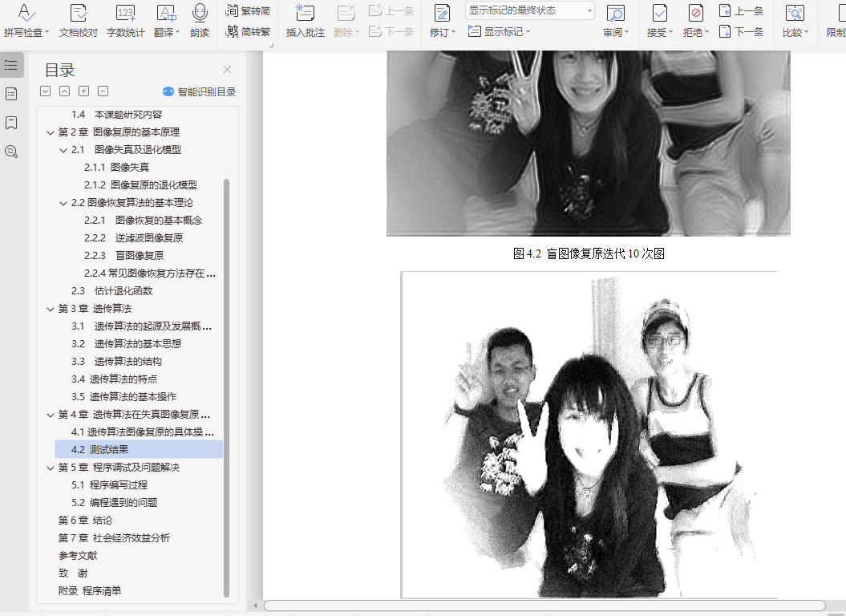Expand the Show Markup (显示标记) dropdown
Viewport: 846px width, 616px height.
tap(505, 31)
